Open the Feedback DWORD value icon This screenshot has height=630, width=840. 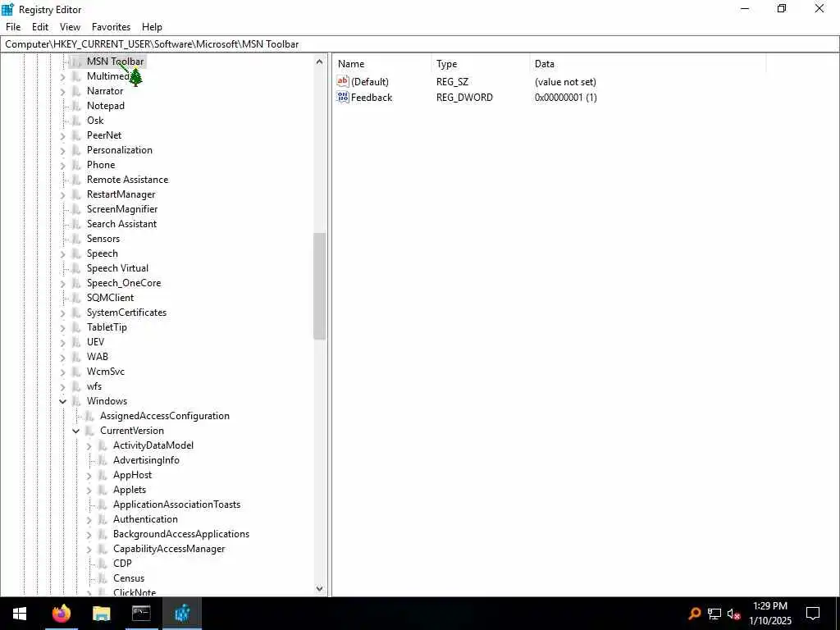[x=343, y=97]
